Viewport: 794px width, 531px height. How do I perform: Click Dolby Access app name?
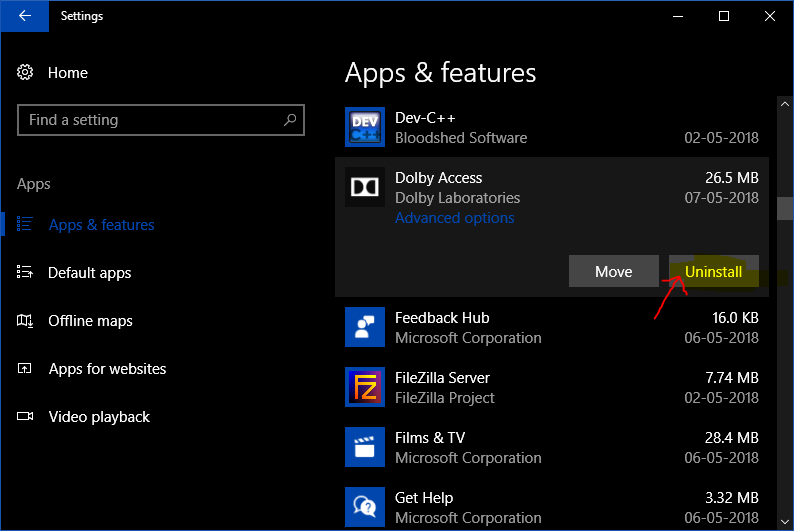[x=439, y=178]
